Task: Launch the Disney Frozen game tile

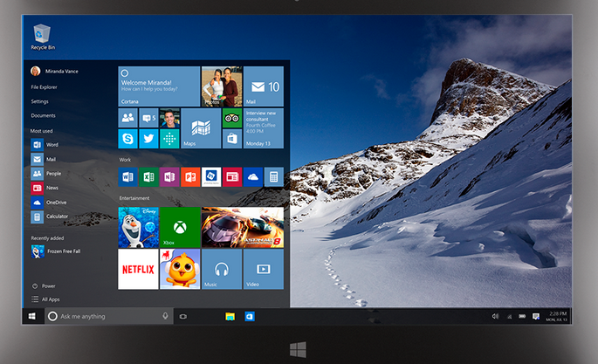Action: point(138,228)
